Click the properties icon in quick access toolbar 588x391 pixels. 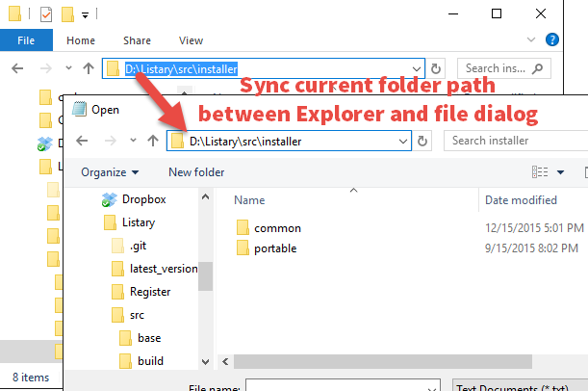(46, 14)
